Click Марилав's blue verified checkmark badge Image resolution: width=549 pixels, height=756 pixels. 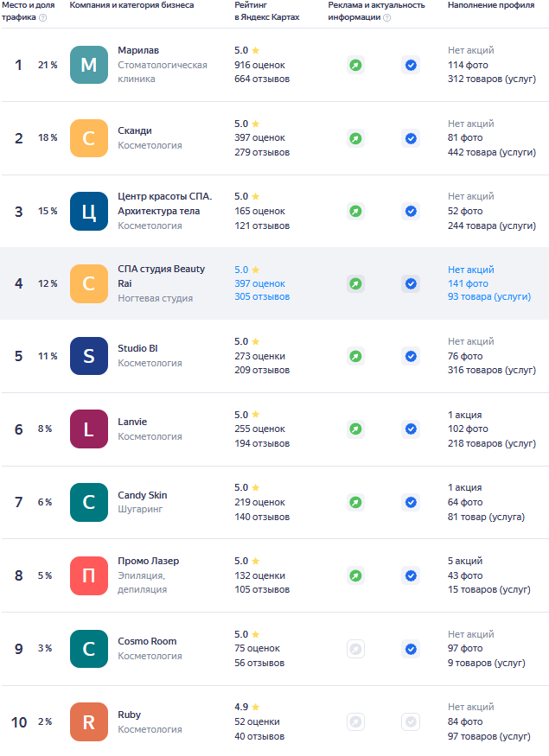(x=411, y=65)
